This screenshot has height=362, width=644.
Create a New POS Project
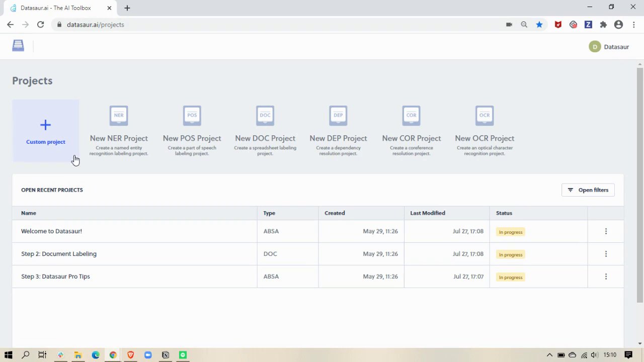(x=192, y=131)
